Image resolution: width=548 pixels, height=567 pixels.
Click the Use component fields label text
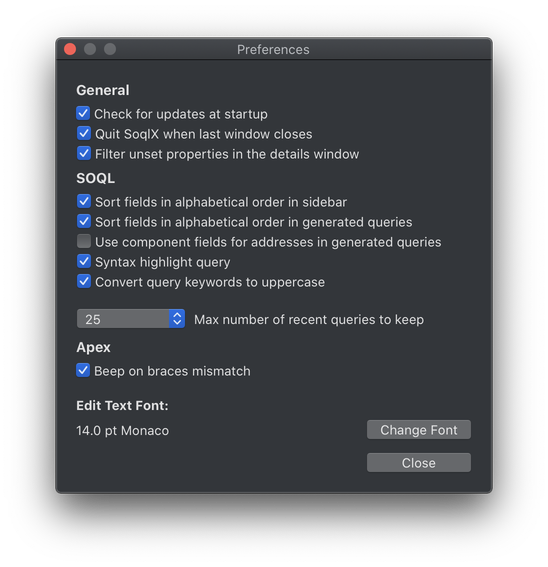(x=268, y=242)
